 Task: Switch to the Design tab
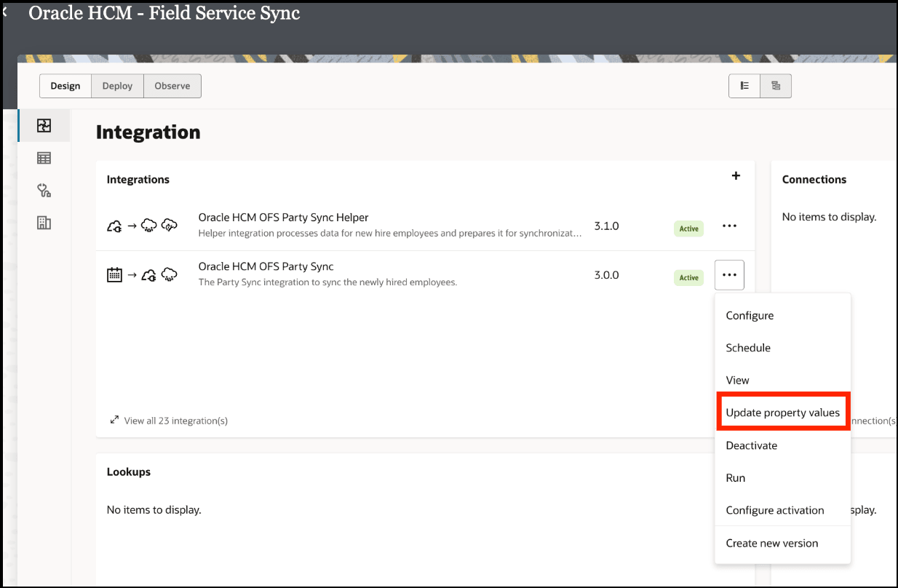click(65, 86)
